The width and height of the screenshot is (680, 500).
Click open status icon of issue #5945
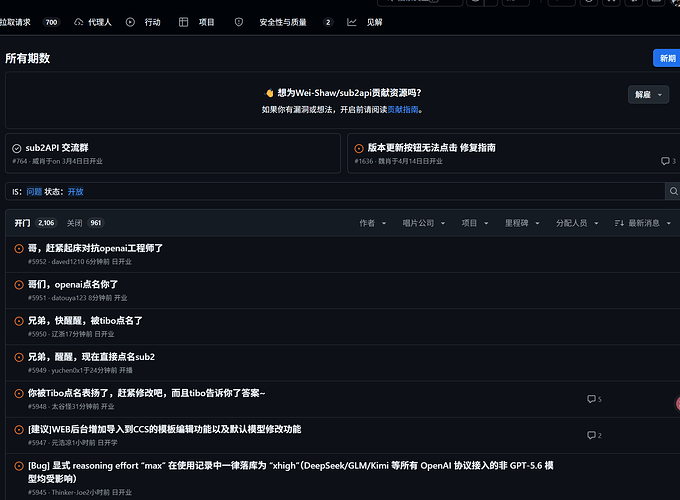click(19, 466)
